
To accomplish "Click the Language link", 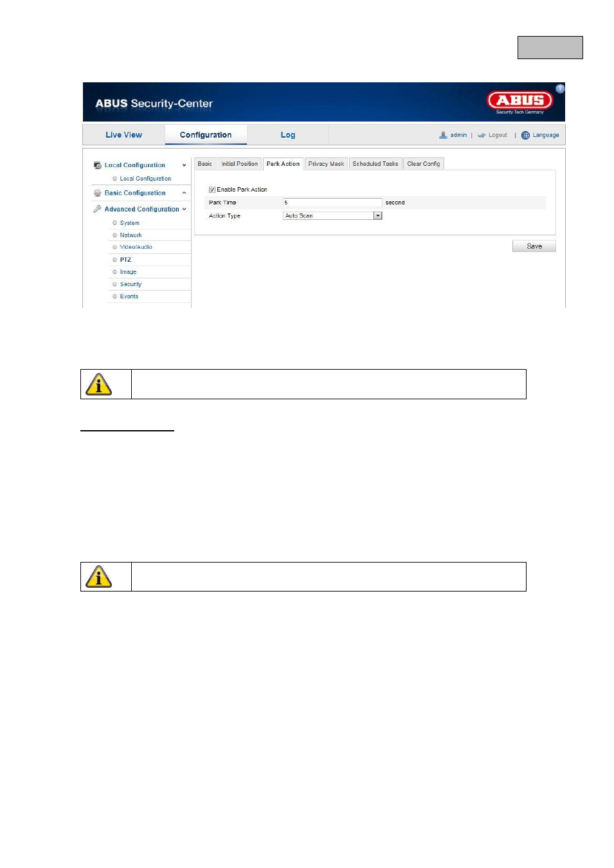I will coord(546,135).
